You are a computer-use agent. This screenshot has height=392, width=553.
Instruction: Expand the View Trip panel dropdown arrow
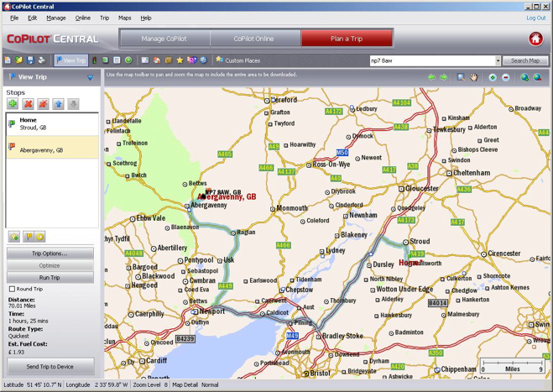(91, 77)
